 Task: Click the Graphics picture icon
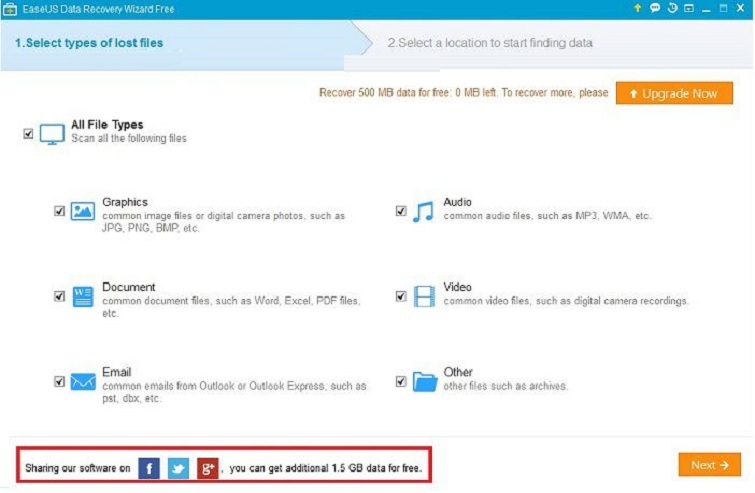pyautogui.click(x=83, y=211)
